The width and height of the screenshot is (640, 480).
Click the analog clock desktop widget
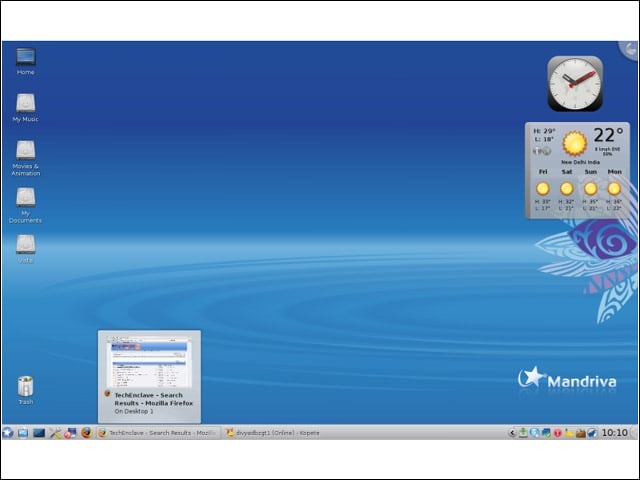point(575,84)
